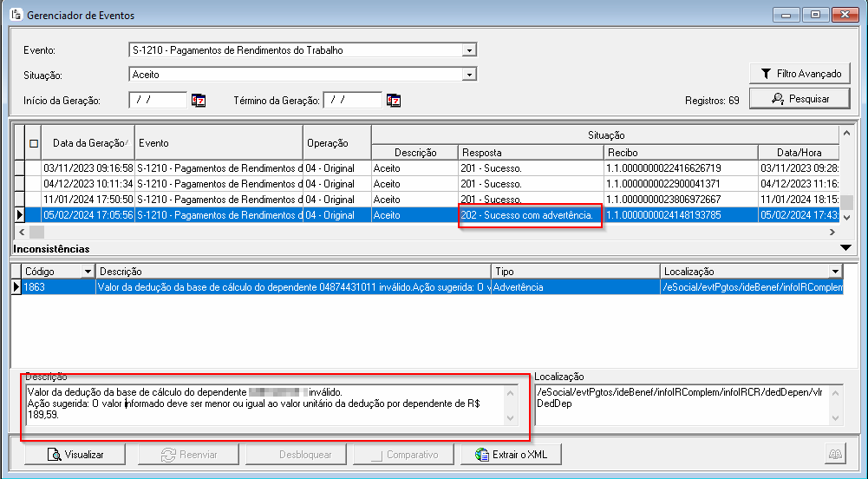This screenshot has height=479, width=868.
Task: Open calendar picker for Término da Geração
Action: 394,101
